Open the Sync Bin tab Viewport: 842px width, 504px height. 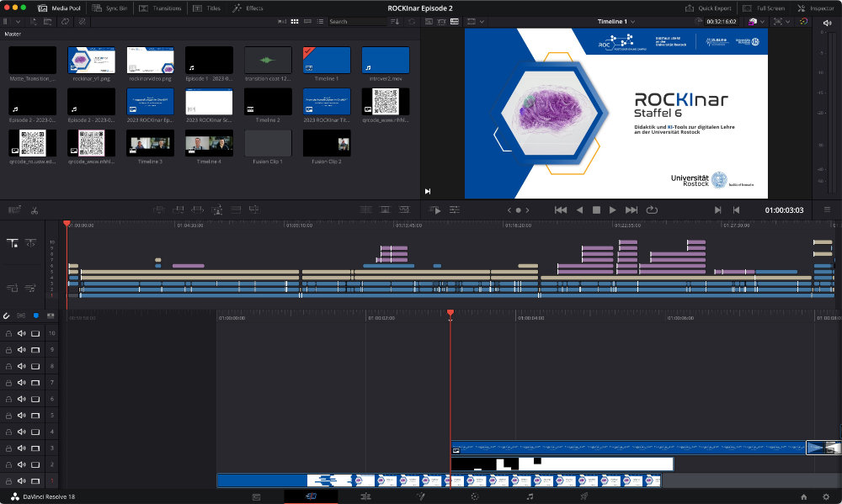110,8
